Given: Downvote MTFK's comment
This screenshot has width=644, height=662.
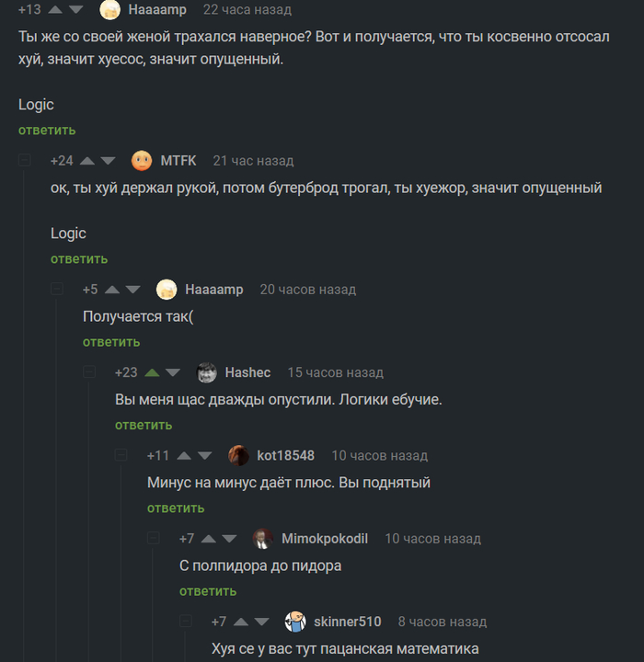Looking at the screenshot, I should click(108, 161).
